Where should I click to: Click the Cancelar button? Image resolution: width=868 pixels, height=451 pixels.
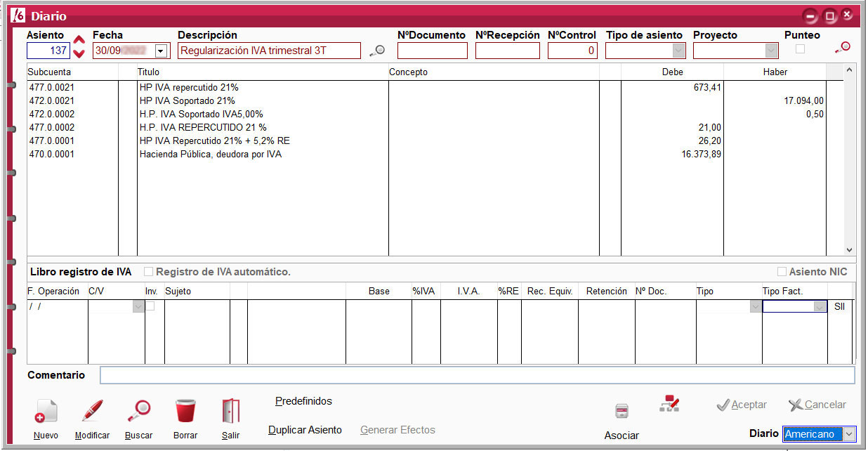[817, 405]
